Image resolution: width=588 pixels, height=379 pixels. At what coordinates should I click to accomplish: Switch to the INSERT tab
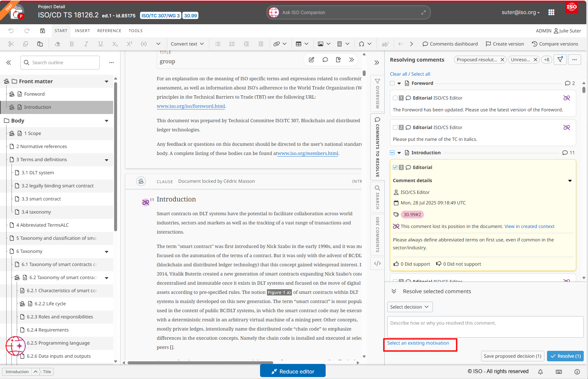tap(82, 31)
